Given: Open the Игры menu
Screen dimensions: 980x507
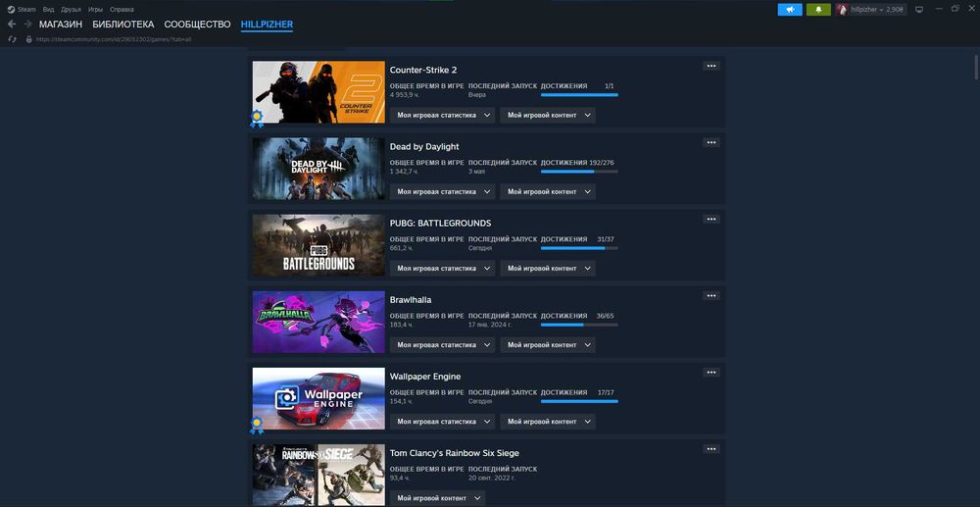Looking at the screenshot, I should click(x=96, y=10).
